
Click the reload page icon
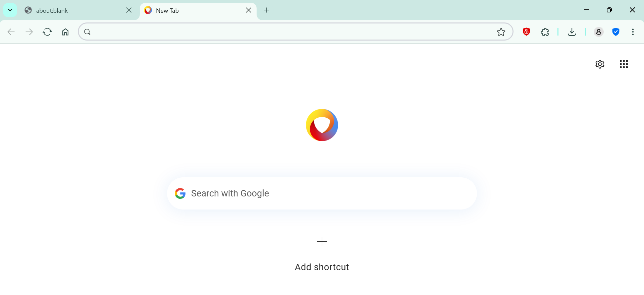tap(47, 32)
